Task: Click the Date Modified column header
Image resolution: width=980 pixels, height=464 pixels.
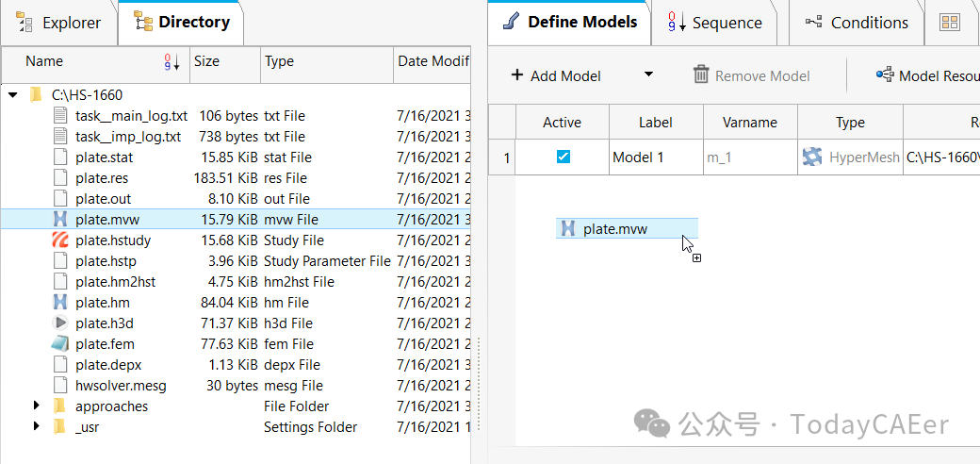Action: tap(433, 61)
